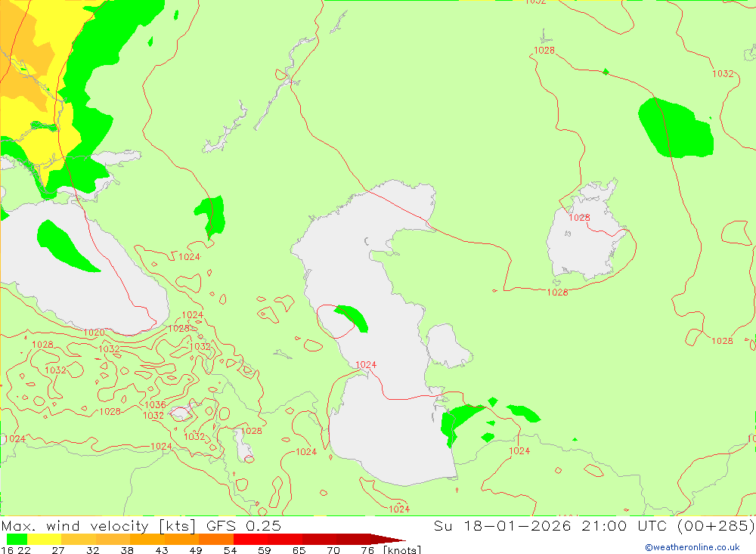
Task: Click the green wind patch inside Caspian Sea
Action: 353,317
